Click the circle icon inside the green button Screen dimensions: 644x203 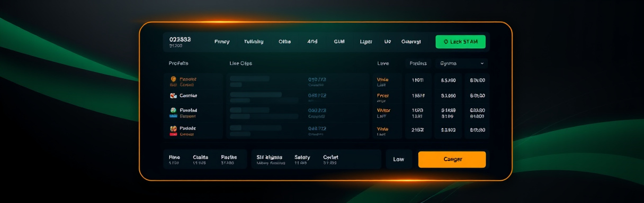(x=446, y=41)
